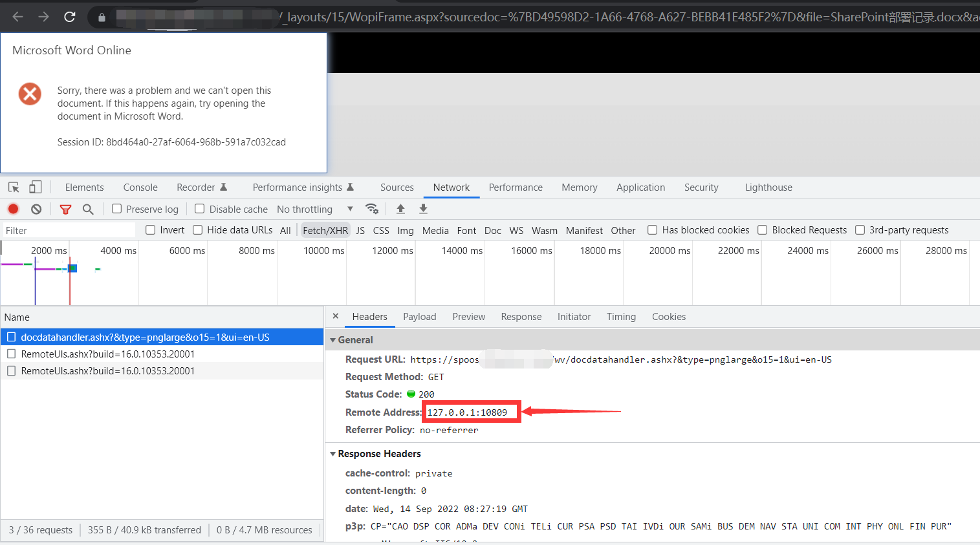Open the Timing tab for the request

pos(620,316)
